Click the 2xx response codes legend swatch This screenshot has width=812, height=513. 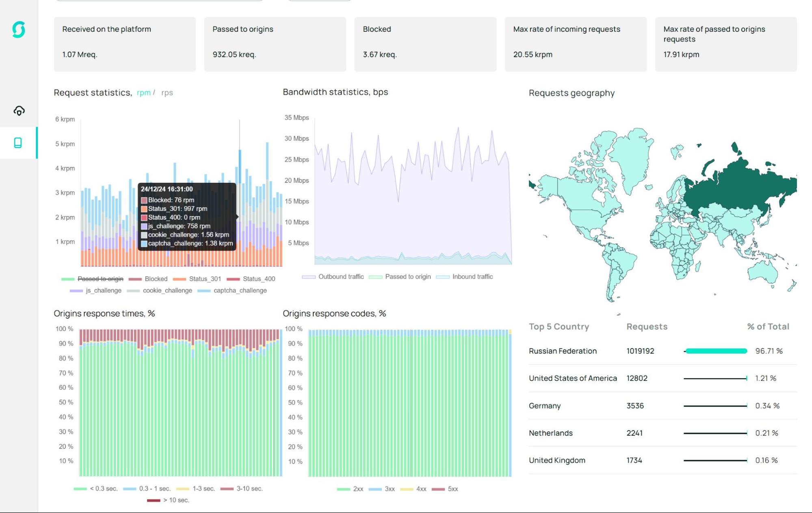tap(343, 489)
